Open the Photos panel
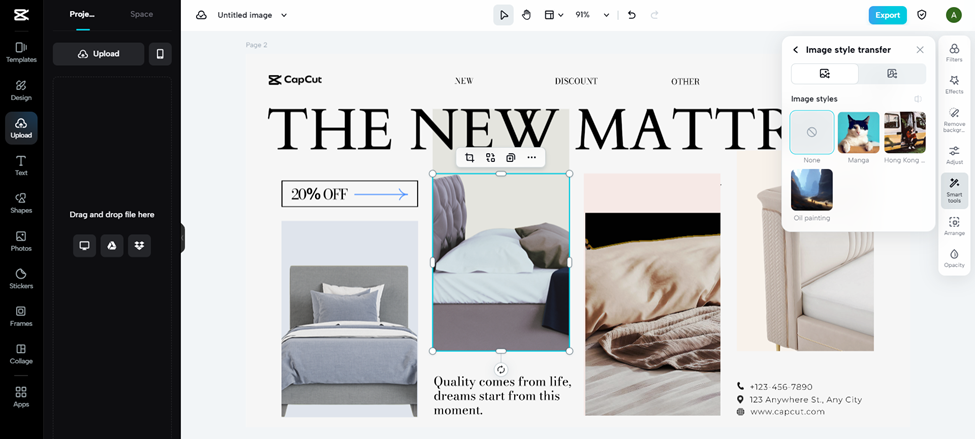Screen dimensions: 975x439 pos(21,241)
